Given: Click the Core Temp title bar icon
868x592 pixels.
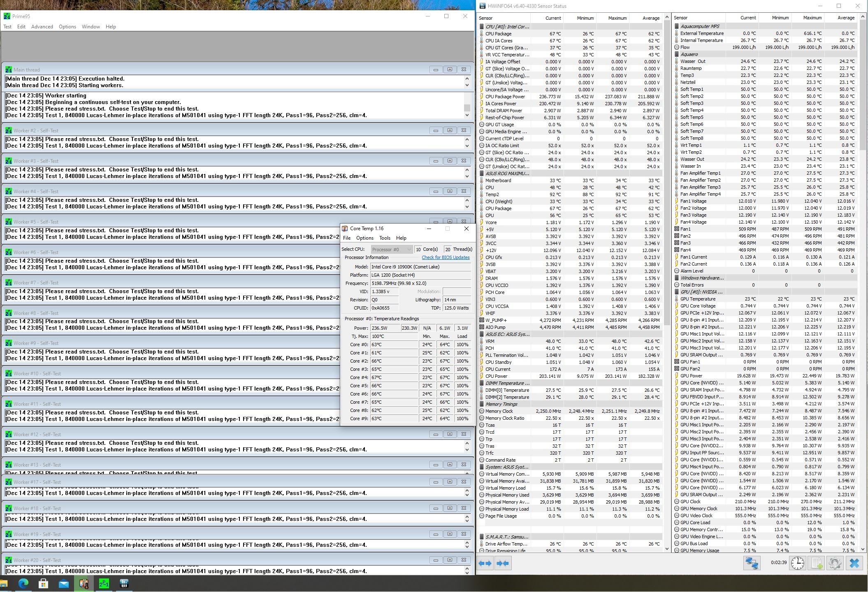Looking at the screenshot, I should coord(345,229).
